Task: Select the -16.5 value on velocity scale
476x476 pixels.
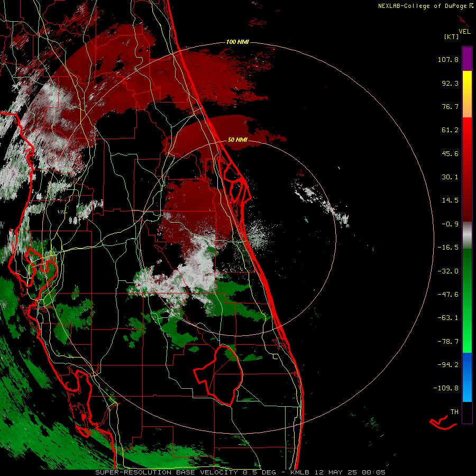Action: click(x=448, y=248)
